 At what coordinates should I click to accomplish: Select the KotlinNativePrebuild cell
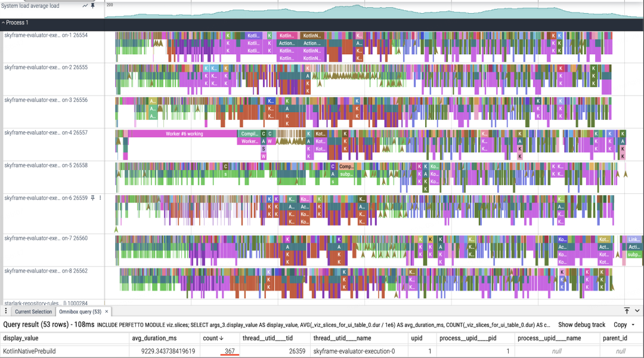(29, 351)
